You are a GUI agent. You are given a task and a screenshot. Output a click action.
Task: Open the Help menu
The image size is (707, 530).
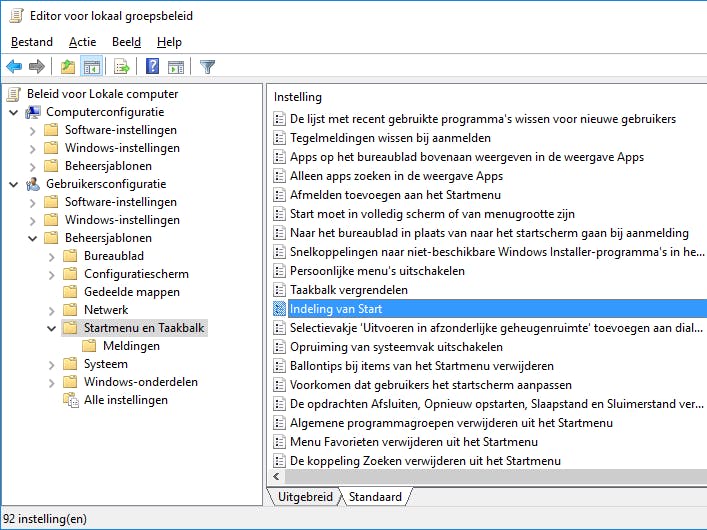(169, 42)
